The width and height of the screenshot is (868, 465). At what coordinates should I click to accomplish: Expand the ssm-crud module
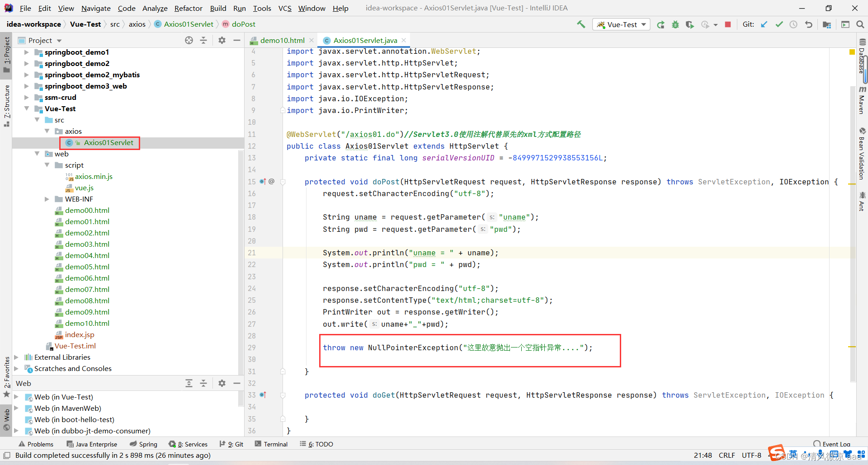tap(26, 98)
